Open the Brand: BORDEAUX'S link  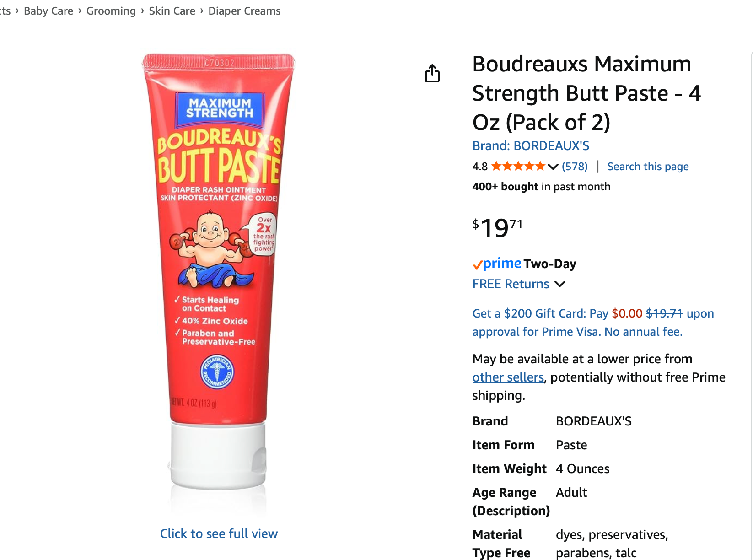531,145
